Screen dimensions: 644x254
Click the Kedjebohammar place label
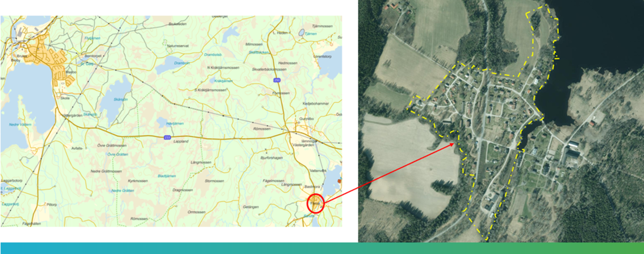pyautogui.click(x=316, y=103)
